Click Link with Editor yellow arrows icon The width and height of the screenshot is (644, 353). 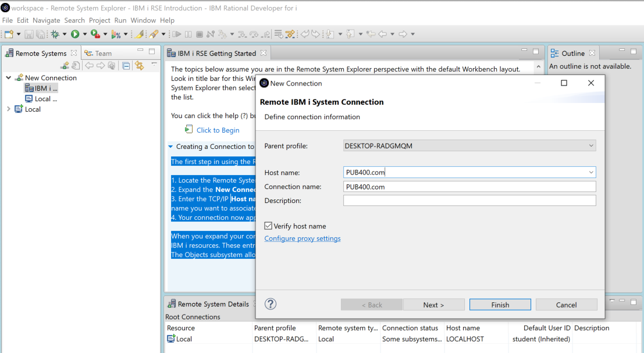click(x=139, y=66)
